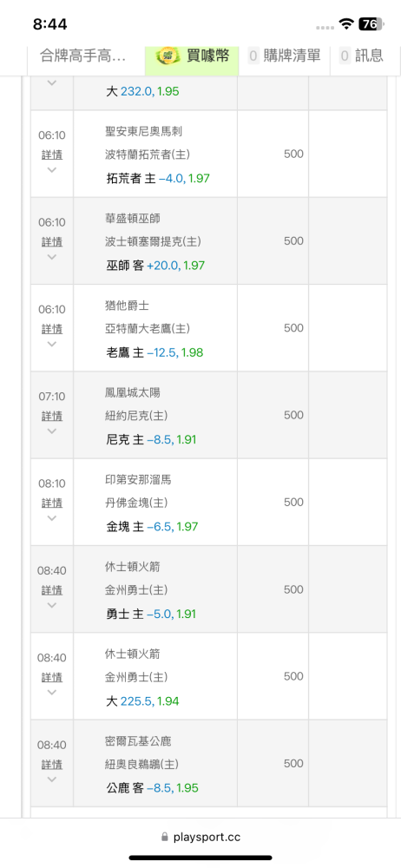Expand chevron for 華盛頓巫師 game row
Viewport: 401px width, 868px height.
pyautogui.click(x=52, y=257)
